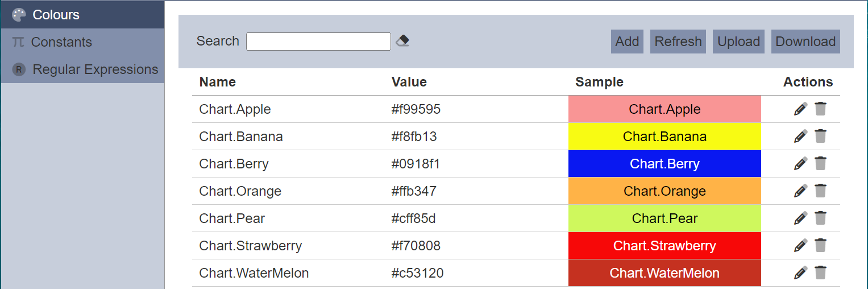Image resolution: width=868 pixels, height=289 pixels.
Task: Focus the Search text field
Action: [x=318, y=42]
